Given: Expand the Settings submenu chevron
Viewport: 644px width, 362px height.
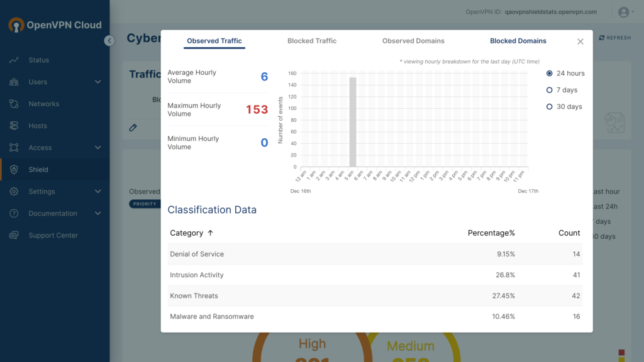Looking at the screenshot, I should 97,191.
